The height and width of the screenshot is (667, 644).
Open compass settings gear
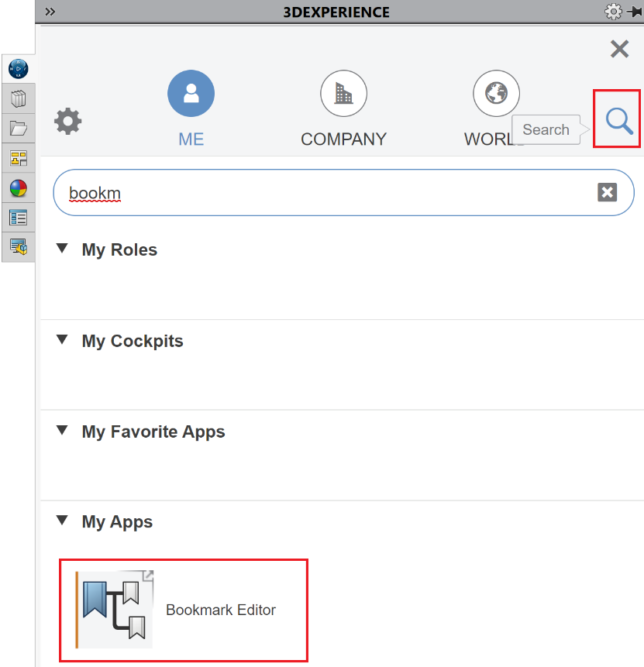pos(67,122)
